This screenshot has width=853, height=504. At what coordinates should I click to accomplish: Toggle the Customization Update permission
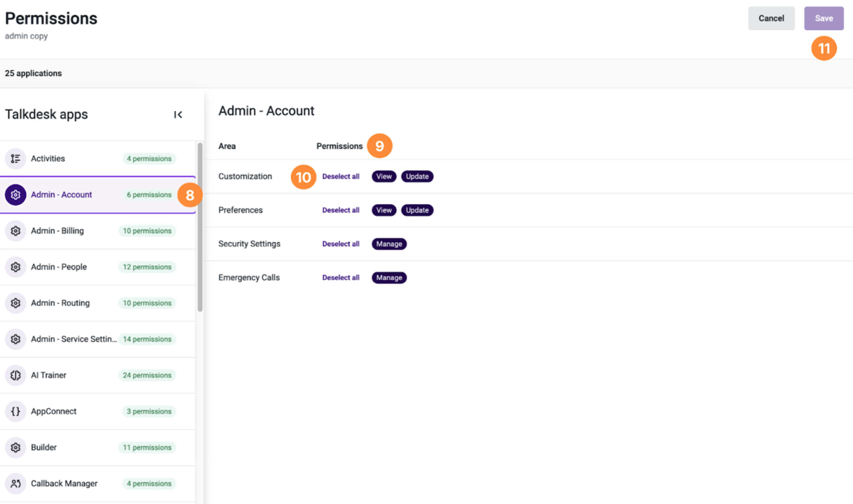point(417,176)
